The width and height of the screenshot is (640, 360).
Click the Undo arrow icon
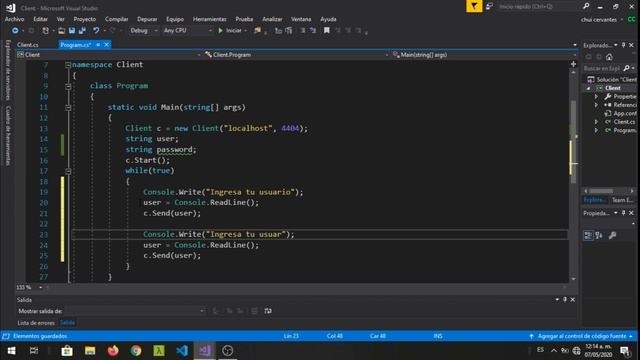click(x=96, y=31)
